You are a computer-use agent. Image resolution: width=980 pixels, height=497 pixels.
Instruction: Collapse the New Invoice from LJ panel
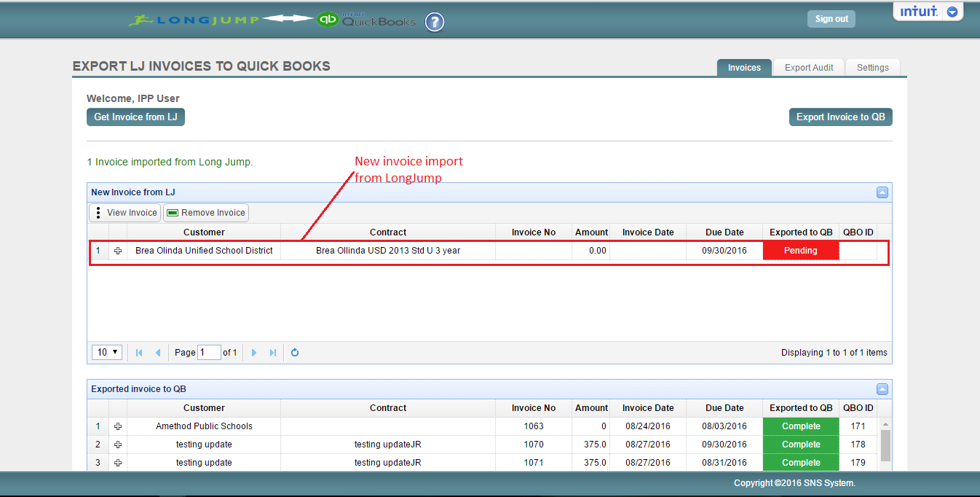pos(882,192)
